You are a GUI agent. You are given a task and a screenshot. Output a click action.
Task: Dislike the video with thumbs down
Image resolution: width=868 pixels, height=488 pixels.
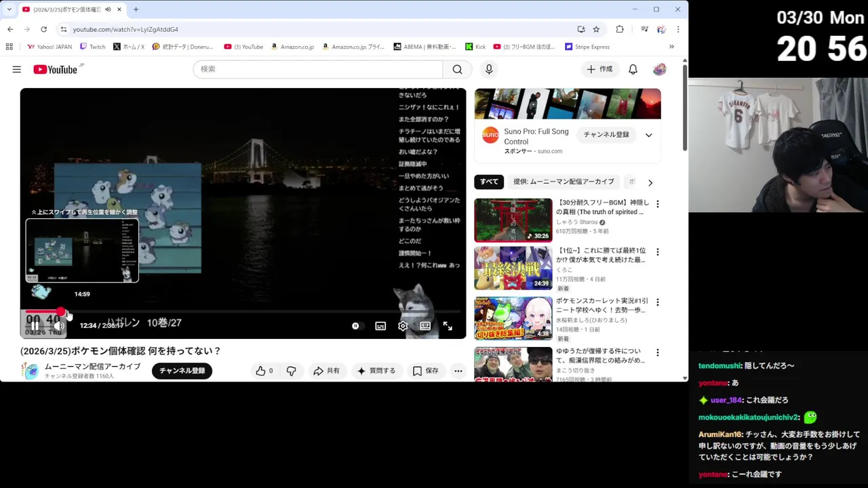pyautogui.click(x=291, y=371)
